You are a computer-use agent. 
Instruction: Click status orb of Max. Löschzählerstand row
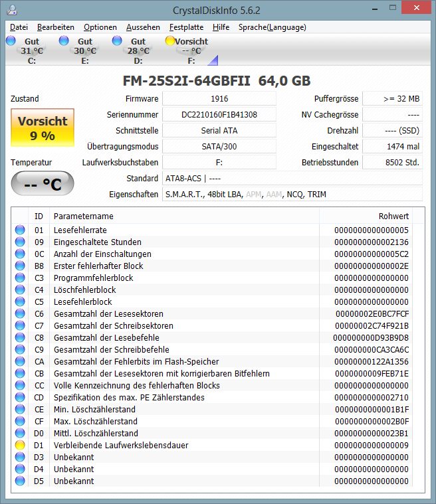20,421
